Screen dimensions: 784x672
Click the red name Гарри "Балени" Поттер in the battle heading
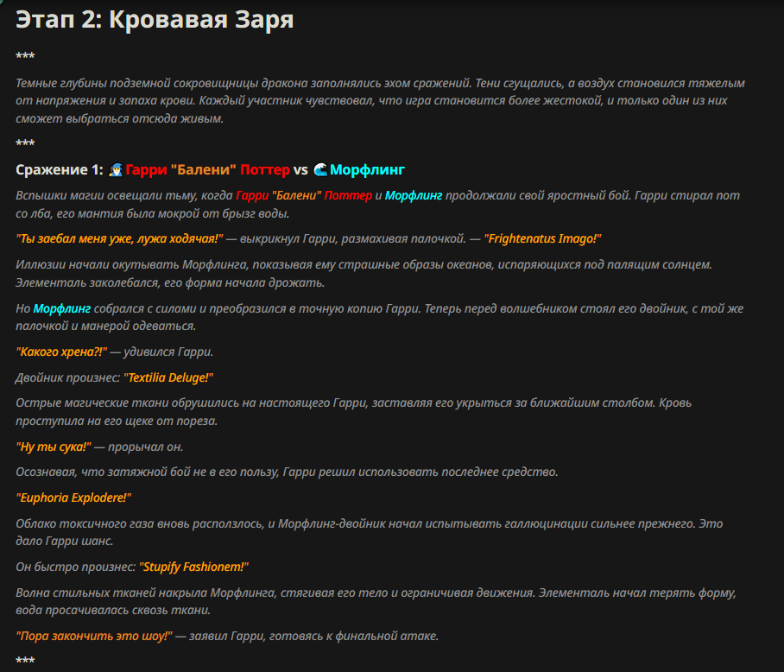pyautogui.click(x=207, y=170)
